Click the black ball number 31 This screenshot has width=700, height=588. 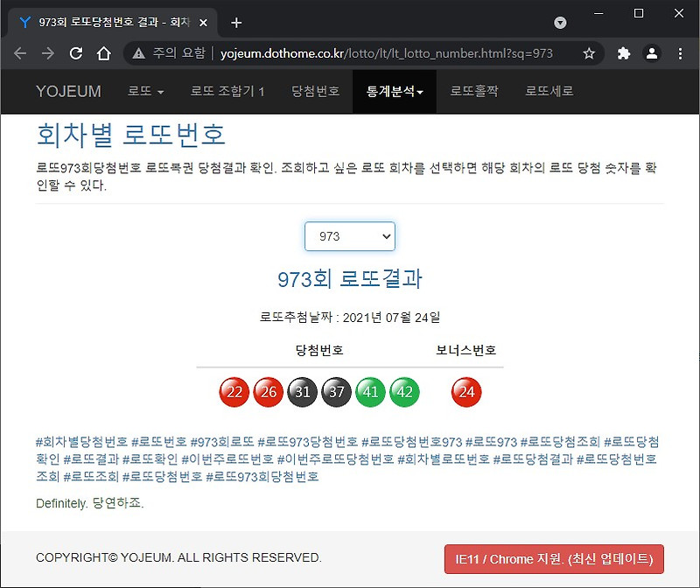[x=302, y=392]
